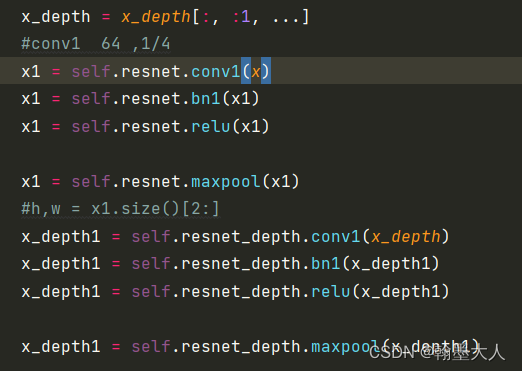Click the highlighted closing parenthesis after x

(266, 71)
